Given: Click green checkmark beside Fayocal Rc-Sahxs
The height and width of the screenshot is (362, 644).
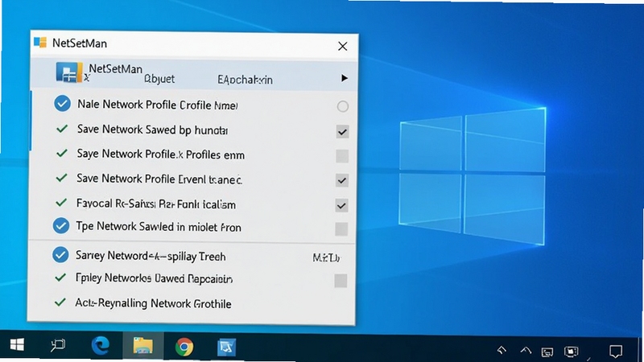Looking at the screenshot, I should [61, 203].
